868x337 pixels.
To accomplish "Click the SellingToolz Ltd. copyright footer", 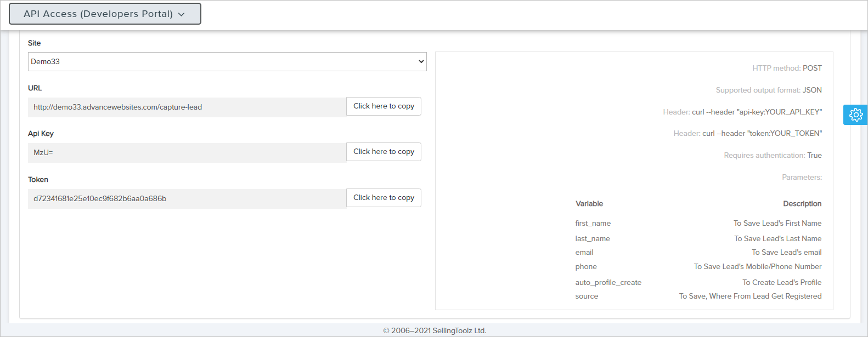I will 435,330.
